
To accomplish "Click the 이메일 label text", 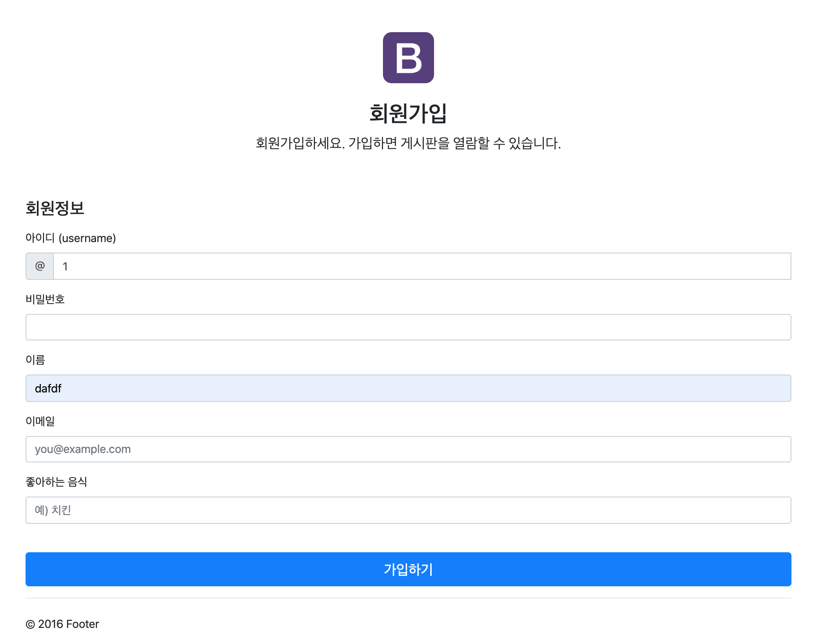I will point(40,421).
